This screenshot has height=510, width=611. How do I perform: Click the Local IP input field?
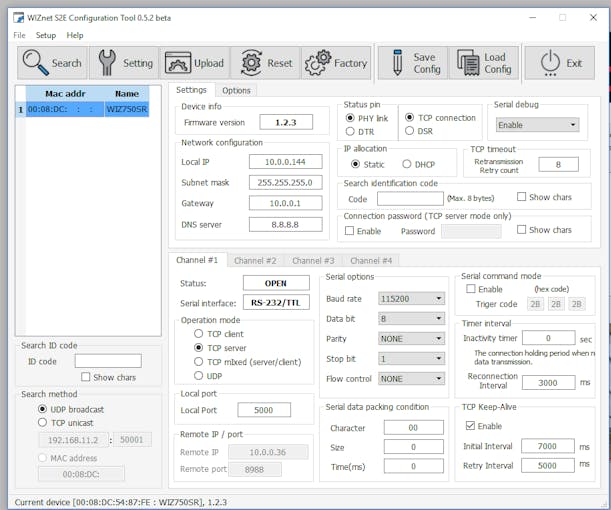pyautogui.click(x=285, y=161)
